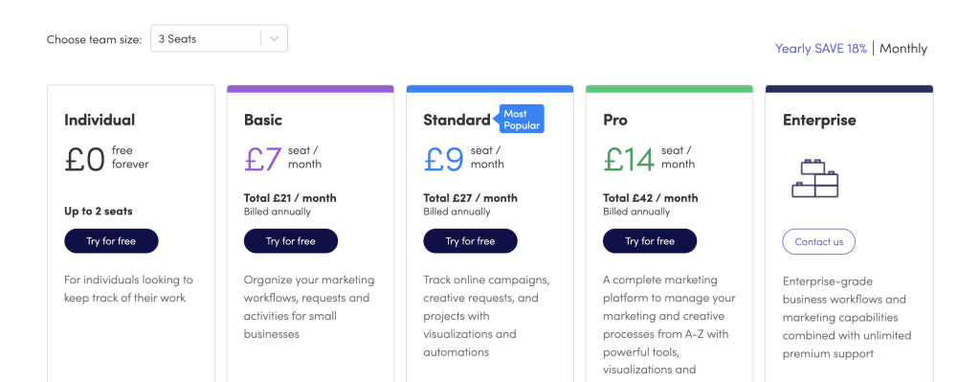Click the Enterprise building blocks icon
The height and width of the screenshot is (382, 980).
pos(815,178)
